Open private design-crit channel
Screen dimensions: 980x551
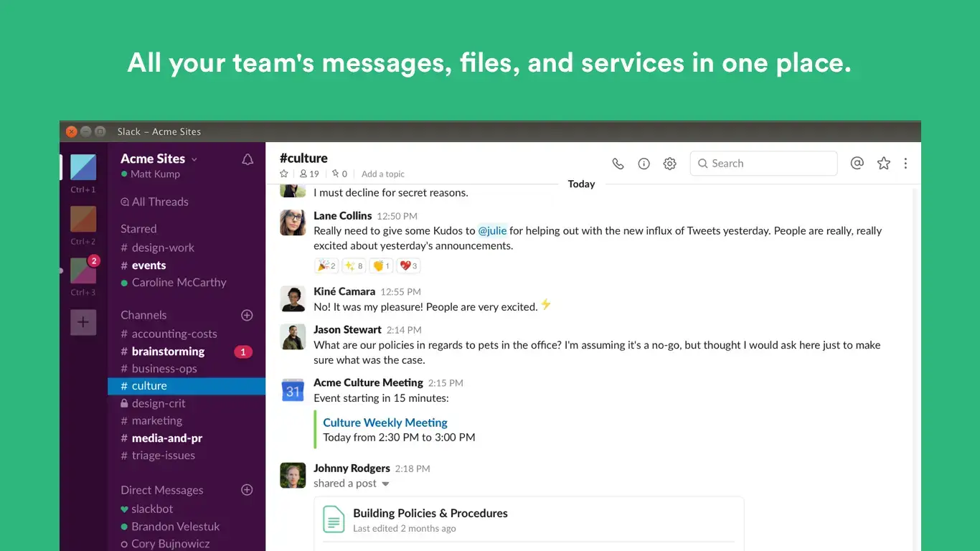coord(153,403)
